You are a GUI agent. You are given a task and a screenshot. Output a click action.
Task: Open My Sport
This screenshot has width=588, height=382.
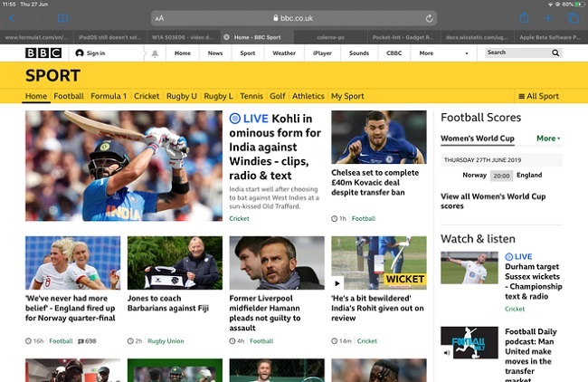347,96
